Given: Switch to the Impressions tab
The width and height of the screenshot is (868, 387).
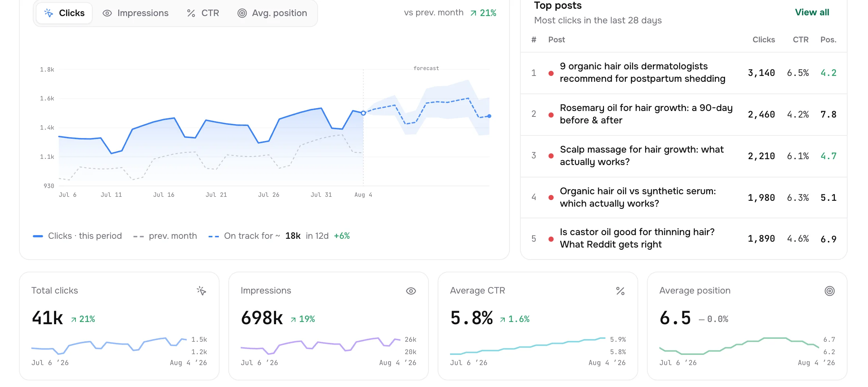Looking at the screenshot, I should click(x=135, y=13).
